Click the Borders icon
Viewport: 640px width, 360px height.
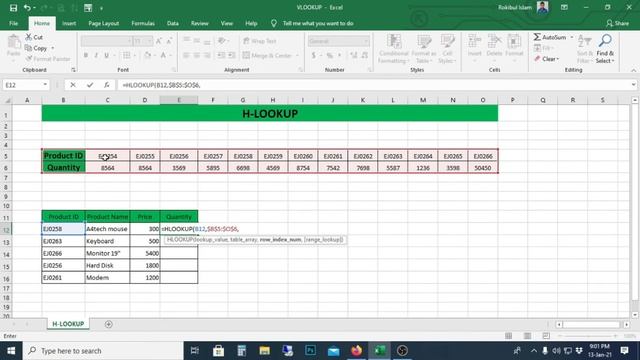pyautogui.click(x=127, y=55)
